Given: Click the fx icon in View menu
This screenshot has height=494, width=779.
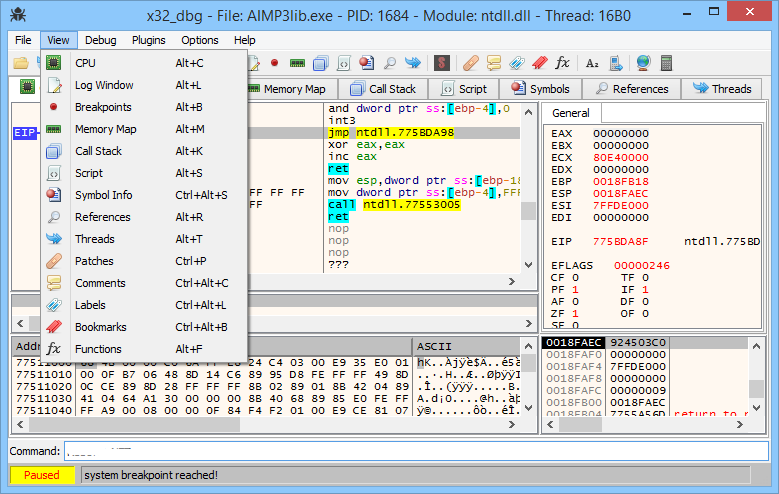Looking at the screenshot, I should (x=54, y=349).
